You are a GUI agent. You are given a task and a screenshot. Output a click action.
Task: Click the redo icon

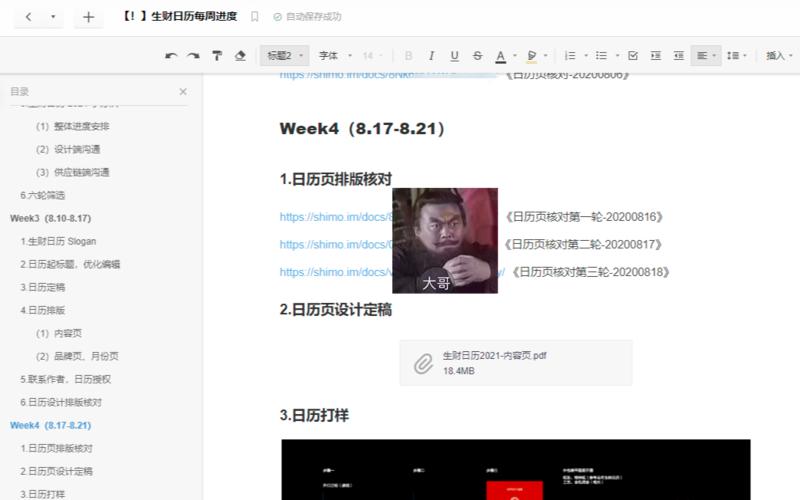click(x=193, y=56)
